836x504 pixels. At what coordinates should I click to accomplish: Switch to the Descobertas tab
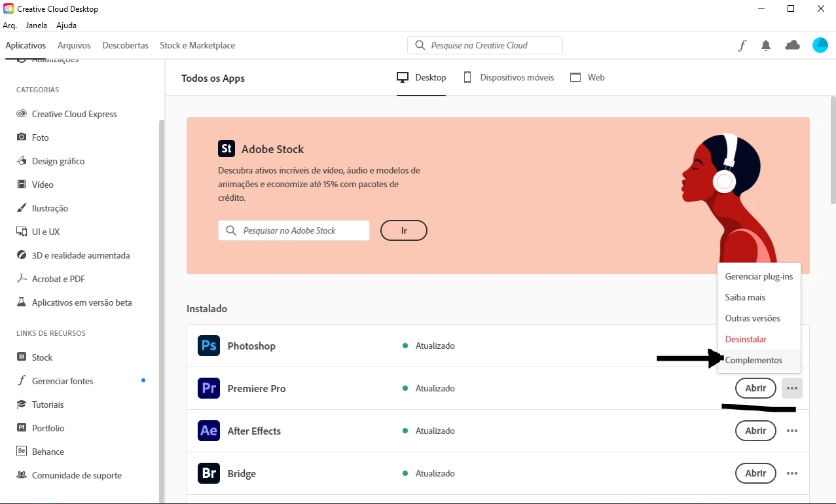125,45
